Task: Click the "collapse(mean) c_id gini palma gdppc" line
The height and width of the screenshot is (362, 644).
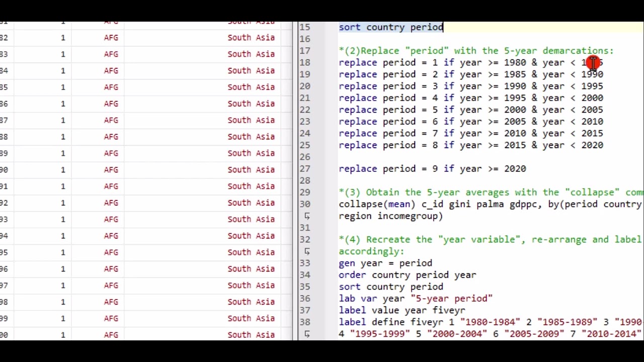Action: coord(491,204)
